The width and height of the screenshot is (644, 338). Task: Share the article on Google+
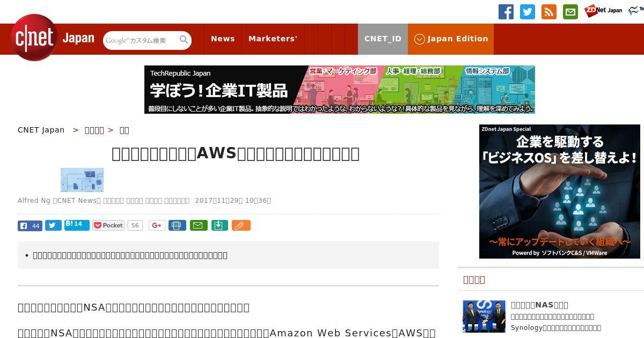157,225
